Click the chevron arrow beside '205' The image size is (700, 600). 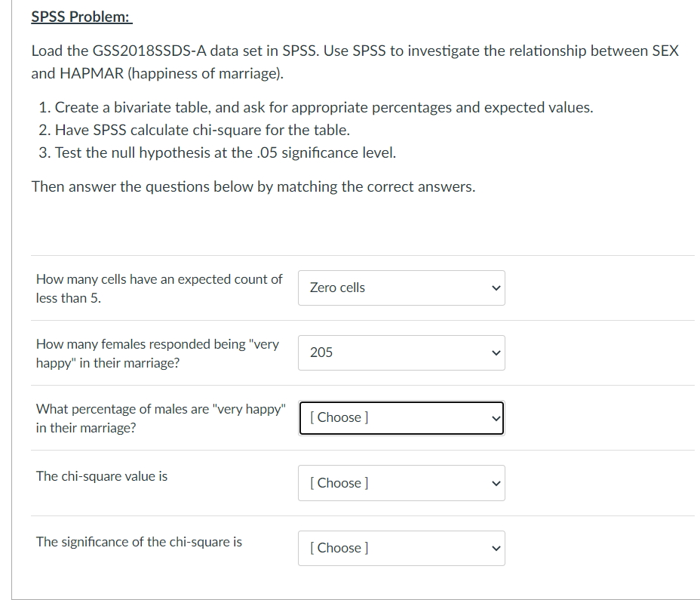496,352
